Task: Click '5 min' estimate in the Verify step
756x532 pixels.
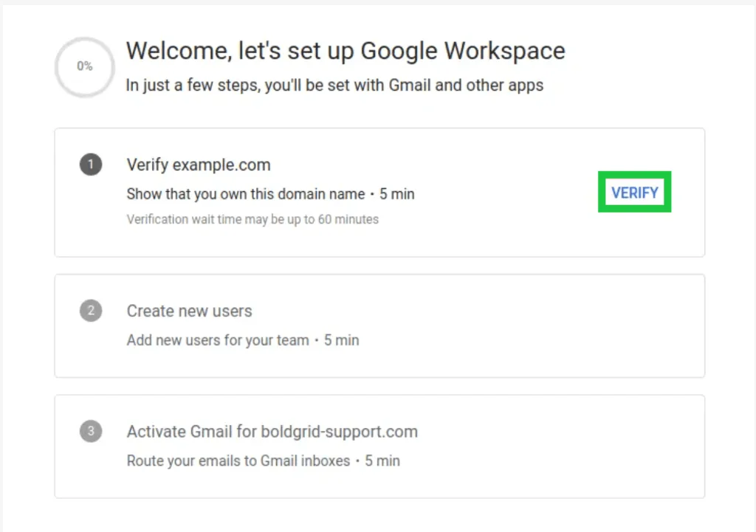Action: tap(397, 194)
